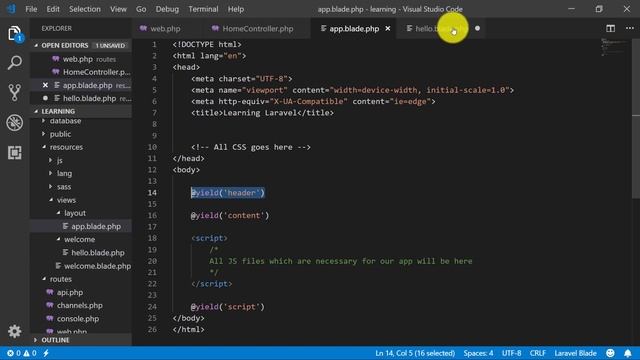The image size is (640, 360).
Task: Open the notifications bell icon
Action: click(628, 353)
